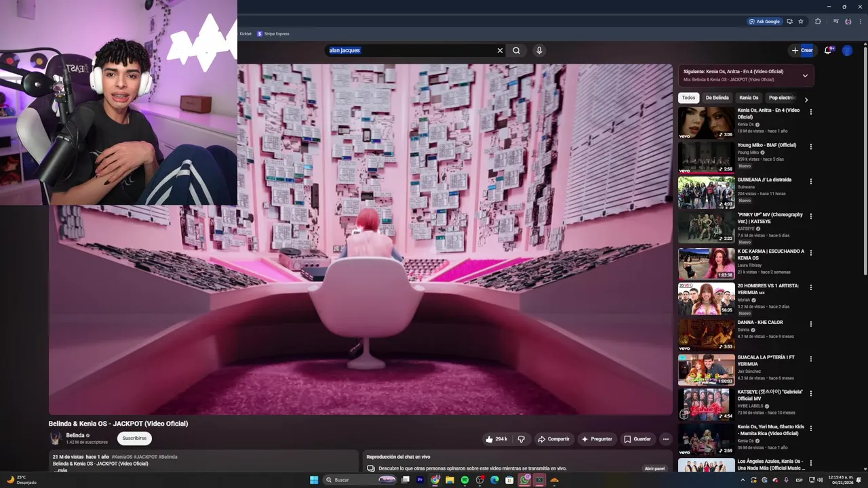Open WhatsApp from the taskbar
Screen dimensions: 868x488
click(524, 480)
